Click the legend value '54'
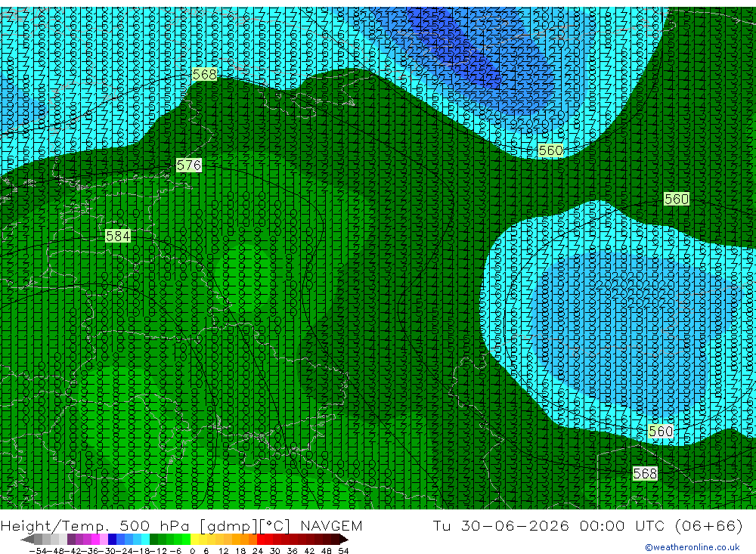 [343, 551]
